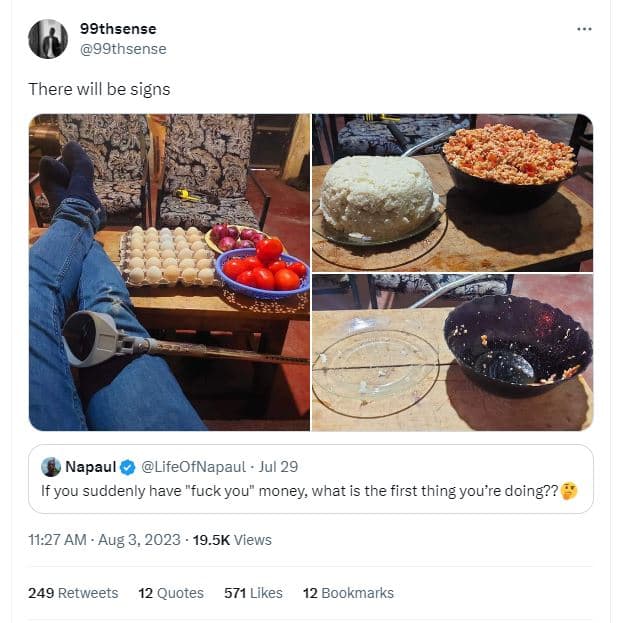Image resolution: width=623 pixels, height=623 pixels.
Task: Show the 249 Retweets list
Action: point(73,593)
